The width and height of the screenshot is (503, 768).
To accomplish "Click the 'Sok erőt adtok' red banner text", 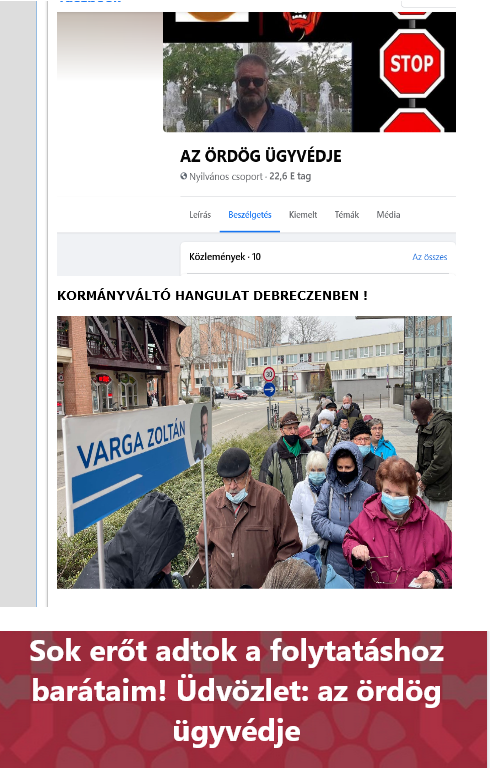I will tap(237, 691).
